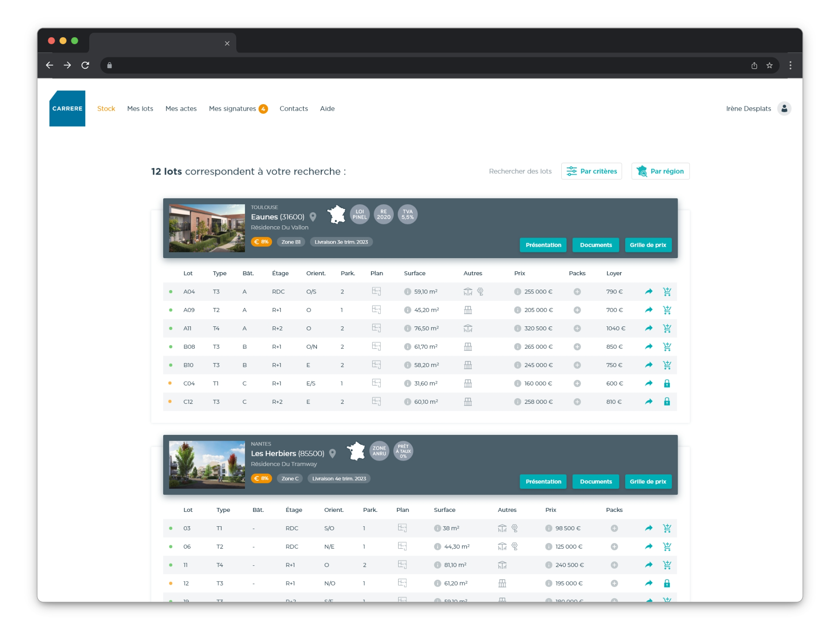Search lots Par région
This screenshot has width=840, height=630.
660,171
